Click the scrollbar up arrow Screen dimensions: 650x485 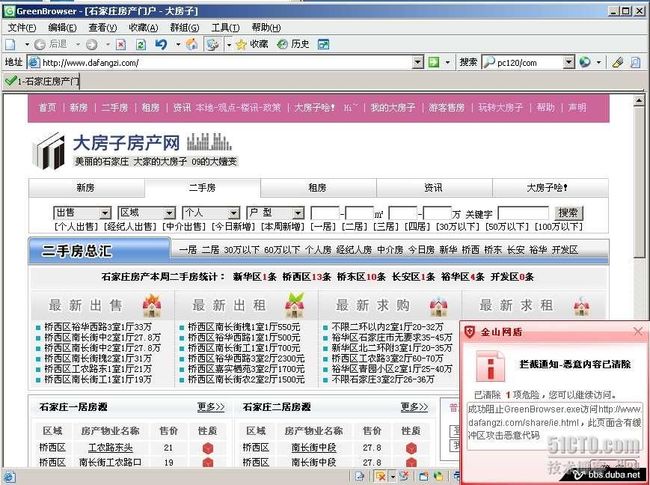(638, 101)
